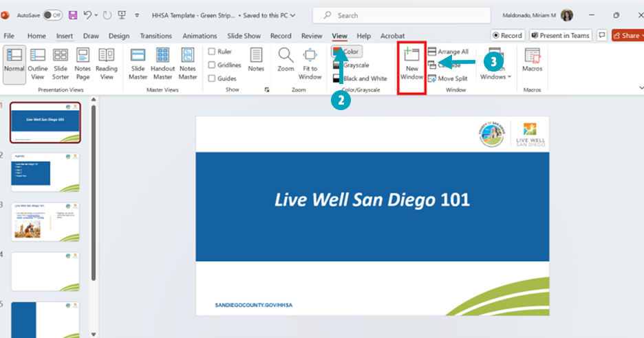644x338 pixels.
Task: Click Move Split
Action: [448, 78]
